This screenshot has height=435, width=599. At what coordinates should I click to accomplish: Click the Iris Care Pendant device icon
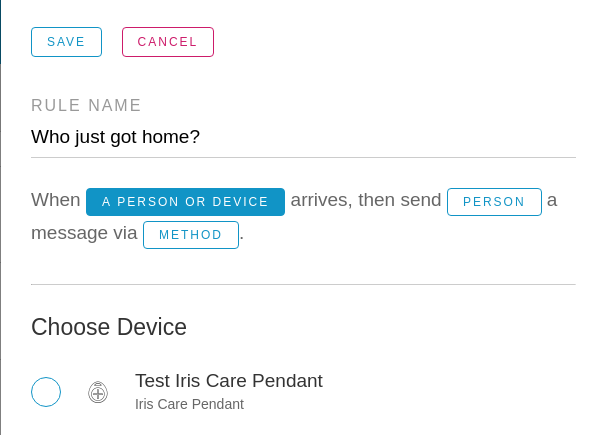[x=98, y=392]
